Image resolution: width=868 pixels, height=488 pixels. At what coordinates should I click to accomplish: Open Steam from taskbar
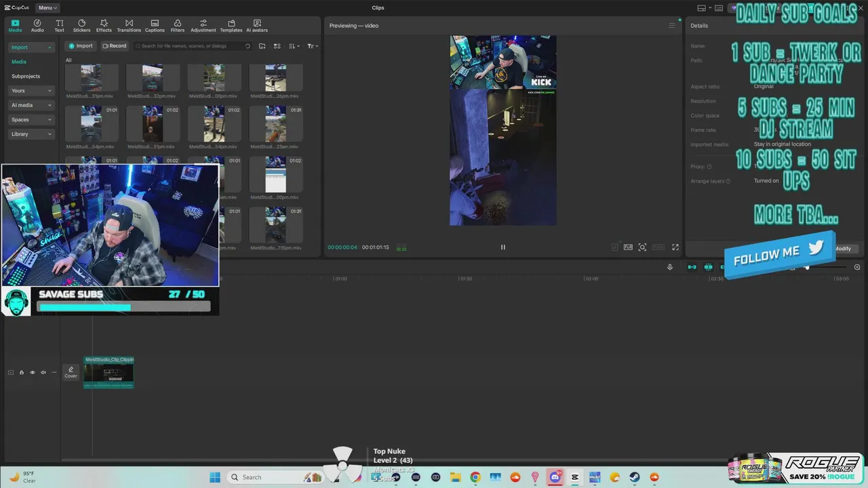635,477
